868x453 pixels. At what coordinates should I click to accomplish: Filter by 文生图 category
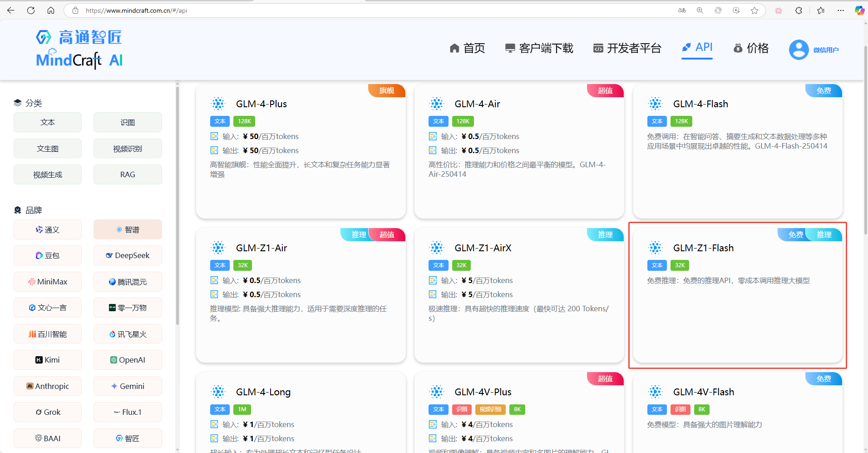point(48,149)
